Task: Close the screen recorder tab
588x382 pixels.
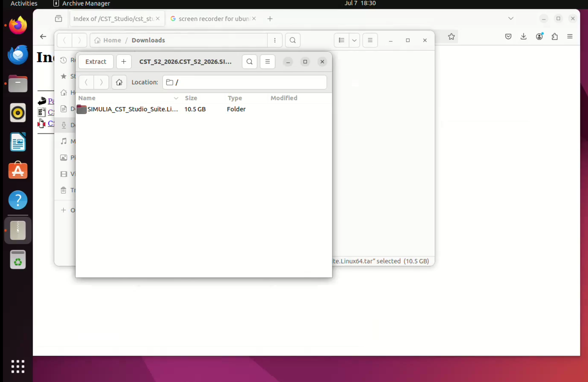Action: click(x=254, y=19)
